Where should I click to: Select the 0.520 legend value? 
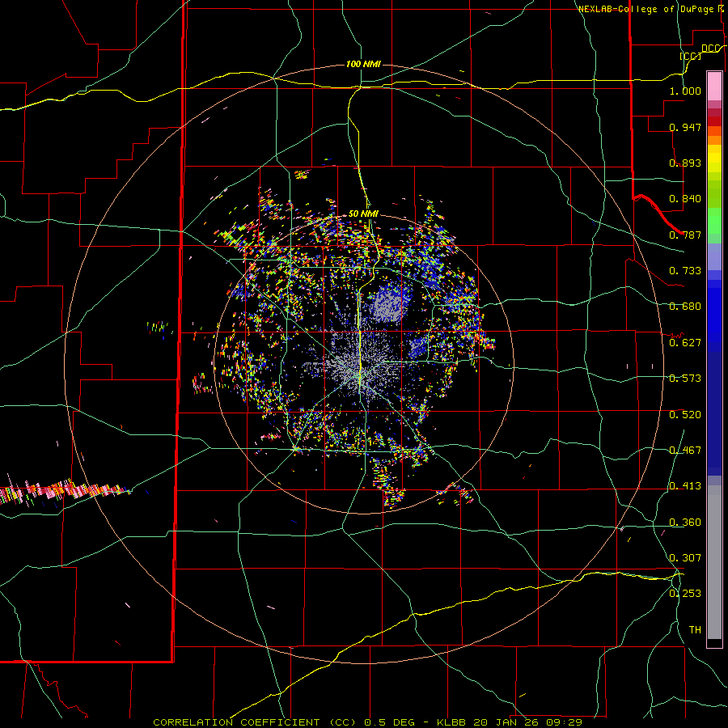click(685, 415)
